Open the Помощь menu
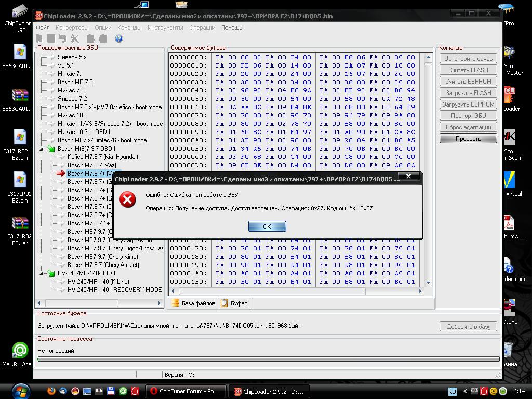The image size is (532, 399). (x=232, y=28)
